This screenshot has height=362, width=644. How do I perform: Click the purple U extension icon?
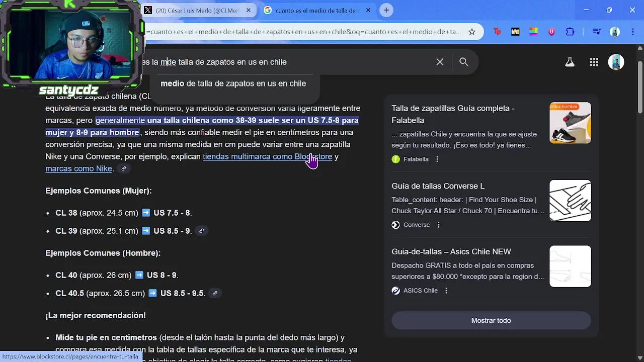552,32
